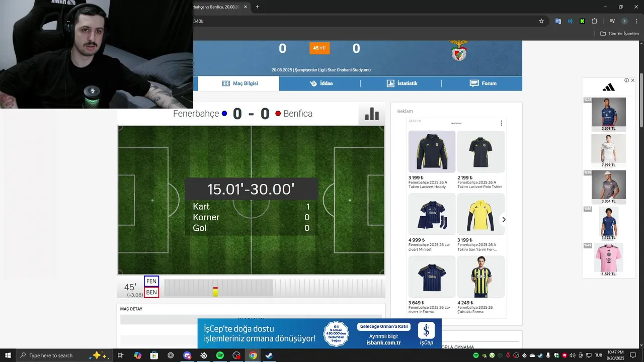This screenshot has height=362, width=644.
Task: Open the clock showing 10:47 PM
Action: (x=616, y=355)
